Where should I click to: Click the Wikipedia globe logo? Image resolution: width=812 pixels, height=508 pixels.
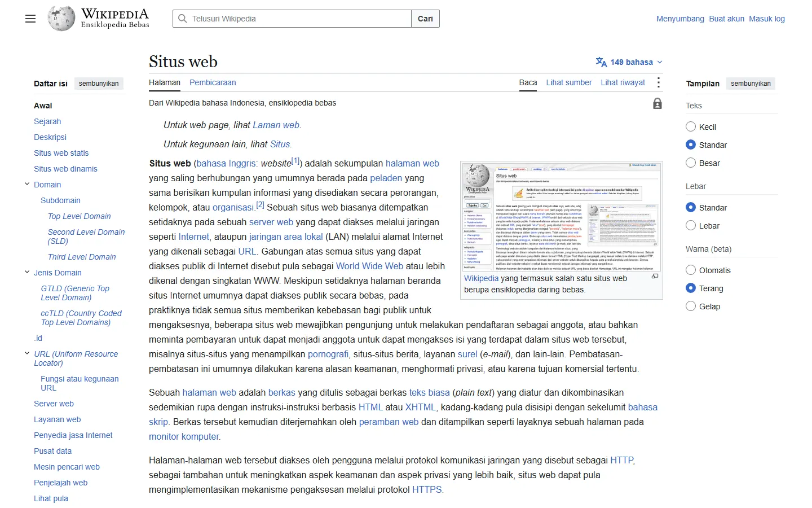[x=61, y=19]
